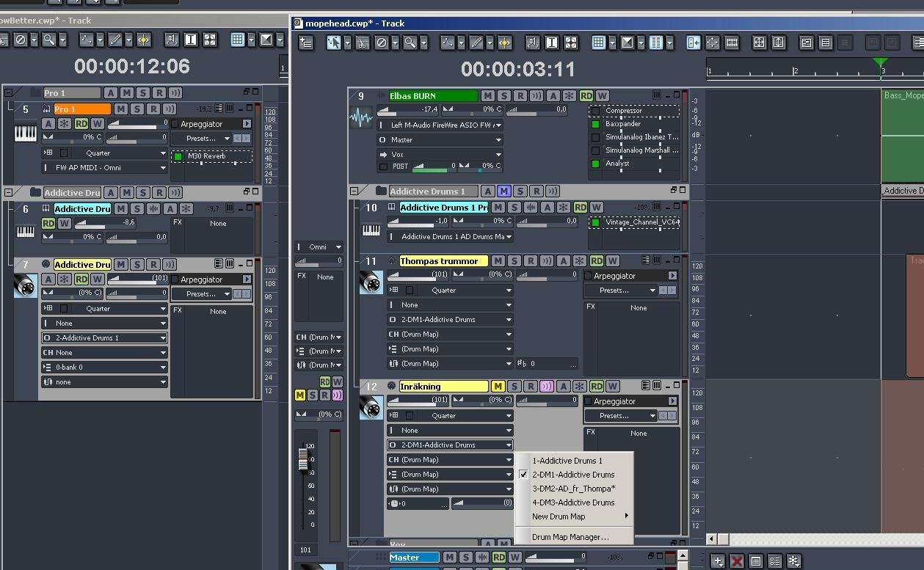924x570 pixels.
Task: Enable Arpeggiator checkbox on Thompas trummor track
Action: point(588,276)
